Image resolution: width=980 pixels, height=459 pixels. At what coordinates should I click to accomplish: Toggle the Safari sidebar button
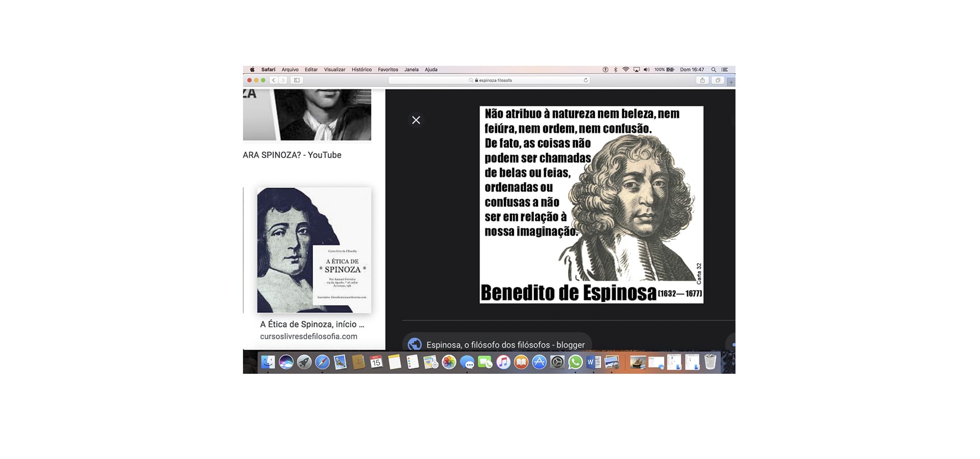point(297,80)
